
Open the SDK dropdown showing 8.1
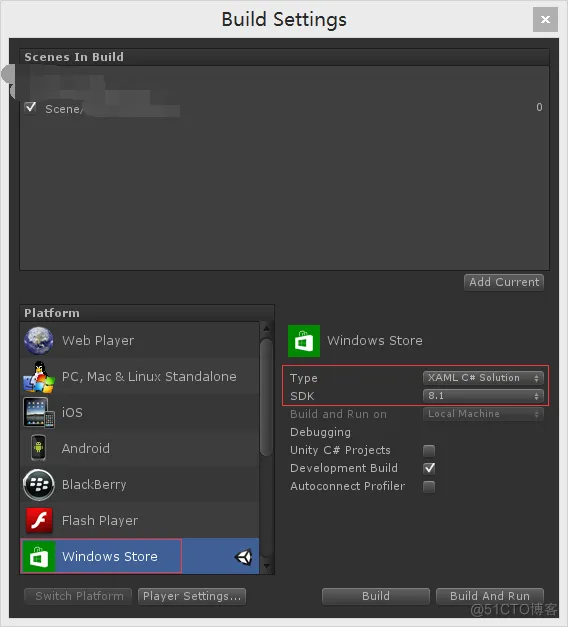click(483, 396)
